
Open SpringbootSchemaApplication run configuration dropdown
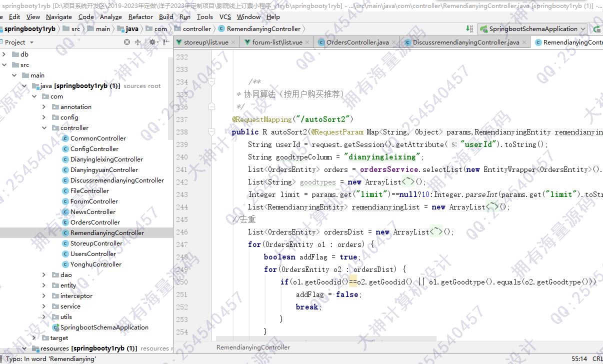click(532, 29)
